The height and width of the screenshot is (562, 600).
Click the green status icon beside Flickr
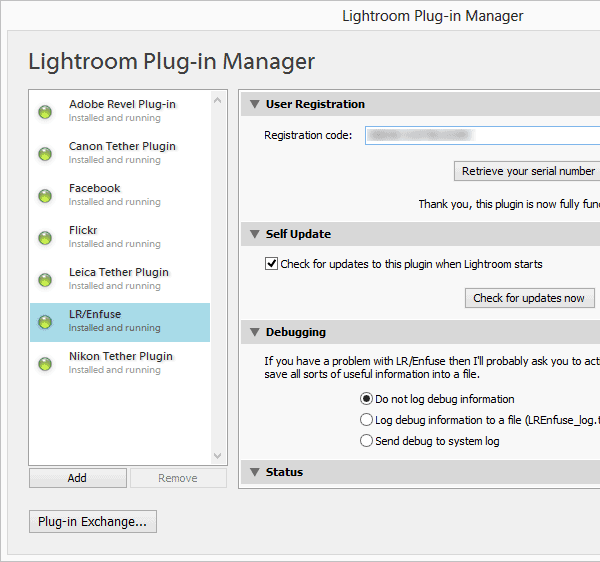point(45,238)
